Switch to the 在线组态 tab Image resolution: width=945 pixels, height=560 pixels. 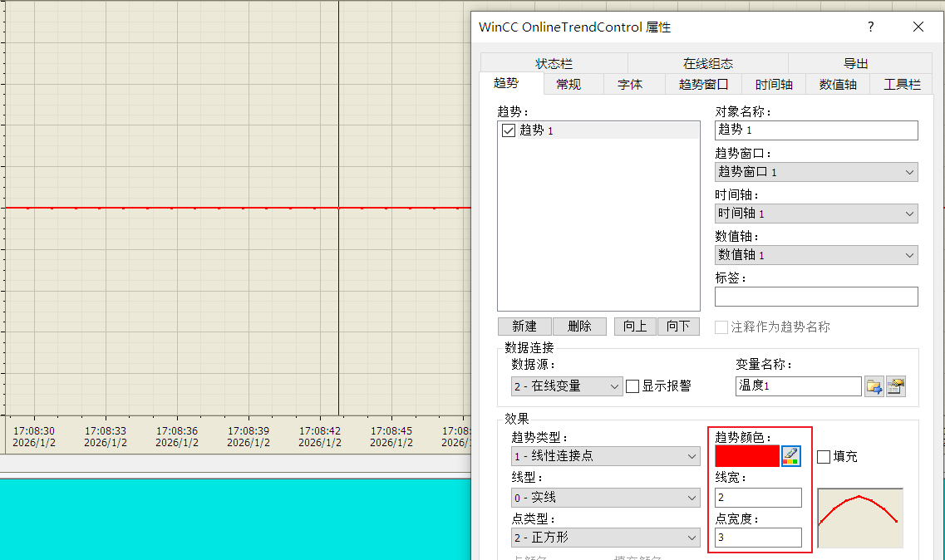pyautogui.click(x=708, y=63)
